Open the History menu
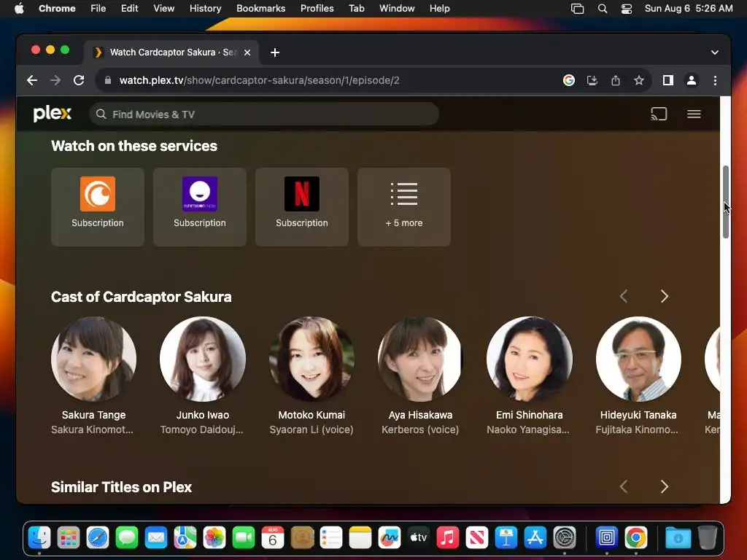This screenshot has height=560, width=747. 205,8
